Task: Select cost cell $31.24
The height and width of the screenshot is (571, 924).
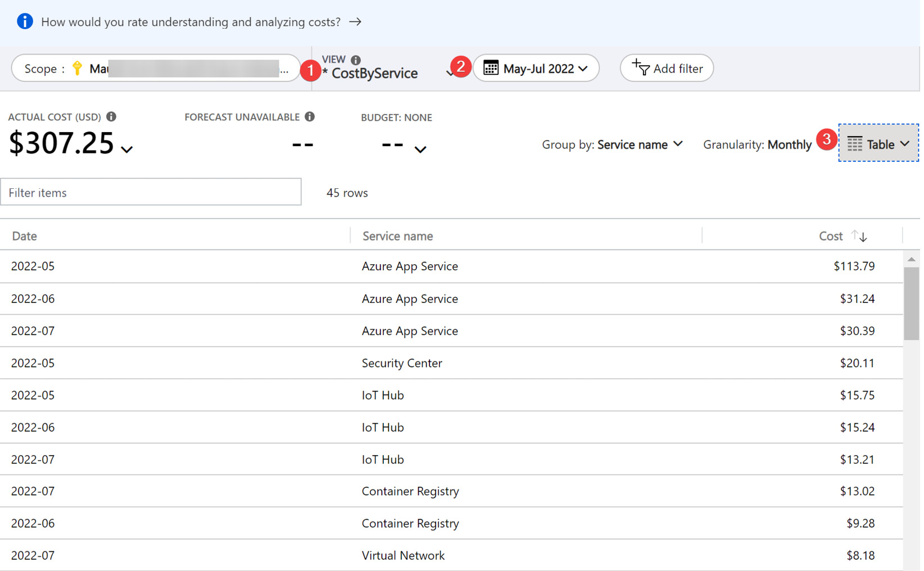Action: point(857,299)
